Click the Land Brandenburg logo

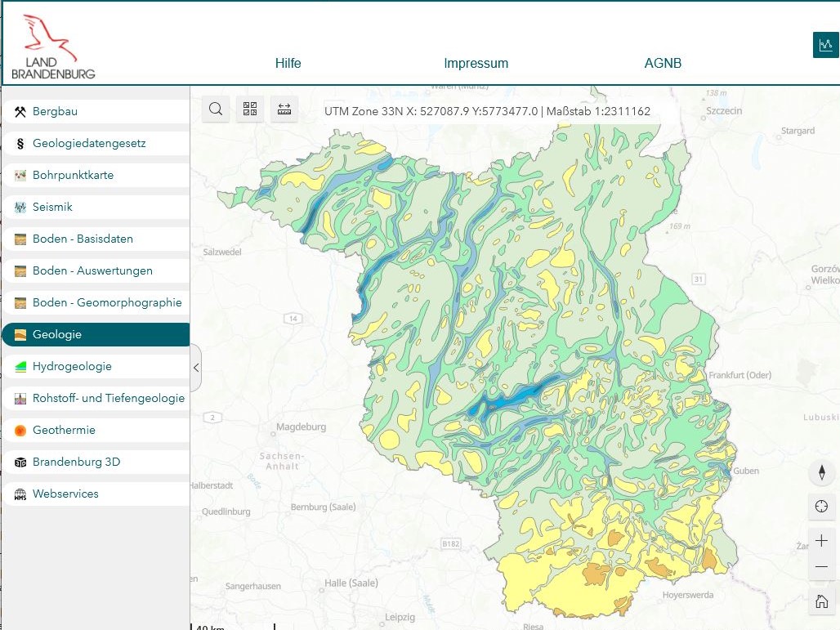tap(53, 47)
